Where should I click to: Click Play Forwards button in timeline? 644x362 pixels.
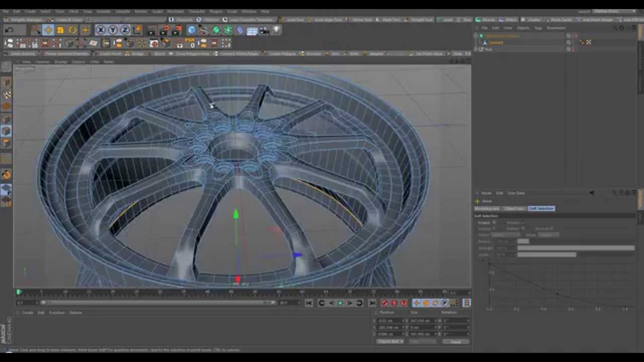click(340, 303)
